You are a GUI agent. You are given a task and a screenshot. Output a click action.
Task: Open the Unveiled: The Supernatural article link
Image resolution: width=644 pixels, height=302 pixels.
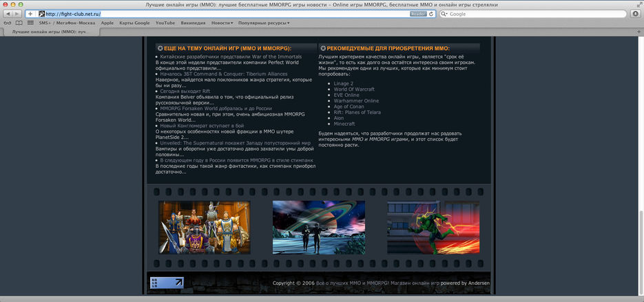coord(236,143)
